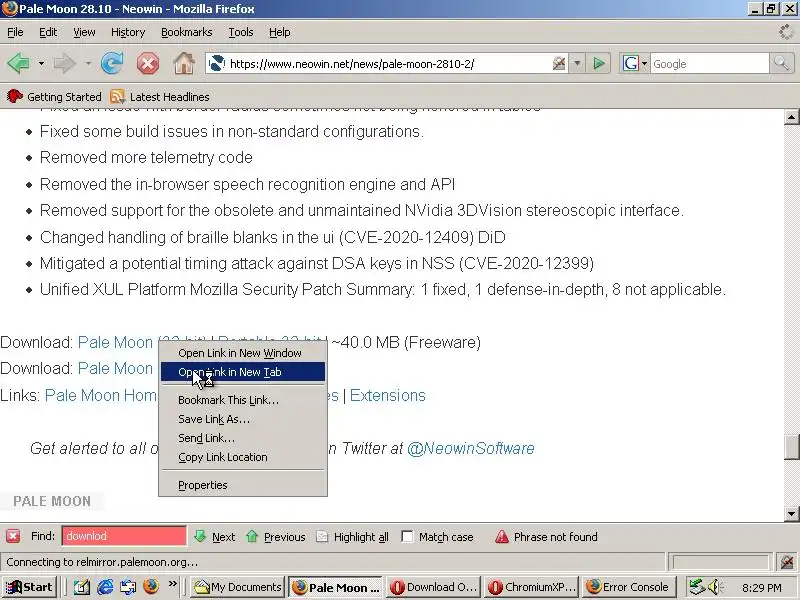Toggle the Match case checkbox
Screen dimensions: 800x600
(x=407, y=537)
